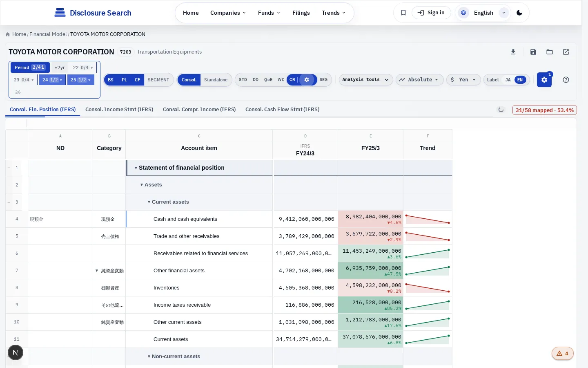Click the Financial Model breadcrumb link
The height and width of the screenshot is (368, 588).
click(48, 34)
